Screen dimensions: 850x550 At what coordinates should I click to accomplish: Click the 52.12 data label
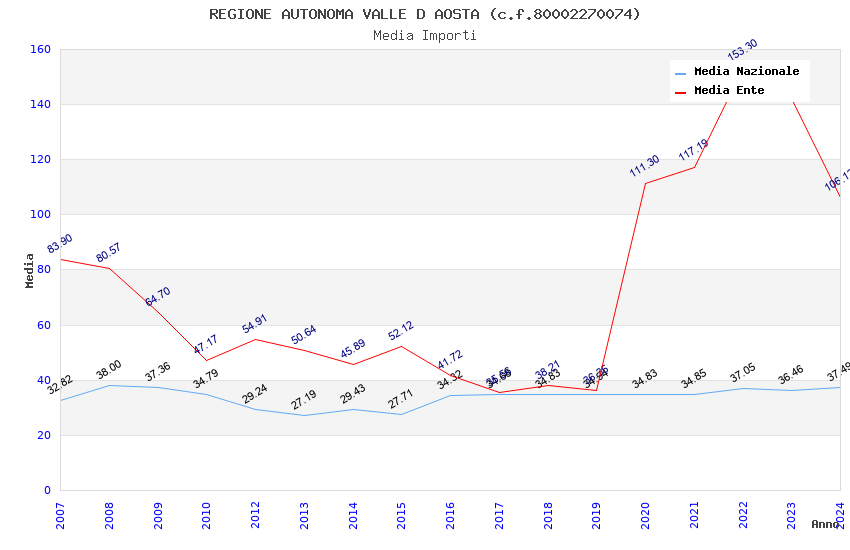tap(401, 331)
